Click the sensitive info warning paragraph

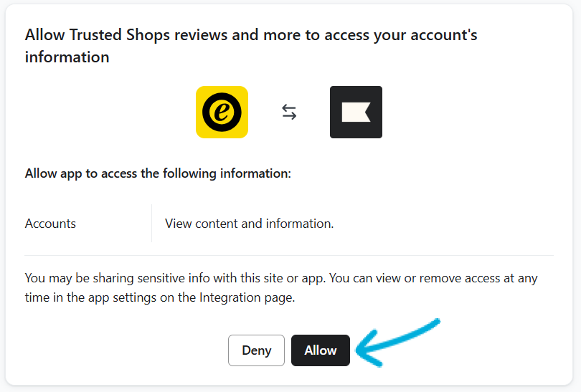tap(281, 287)
